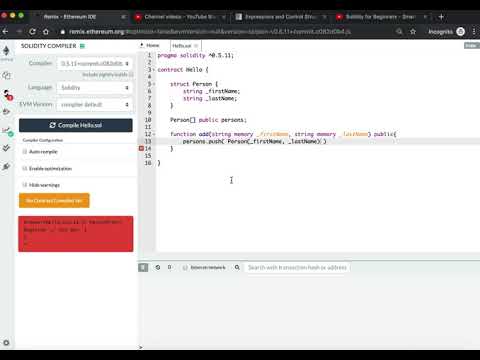Open the File explorers sidebar icon

click(6, 75)
